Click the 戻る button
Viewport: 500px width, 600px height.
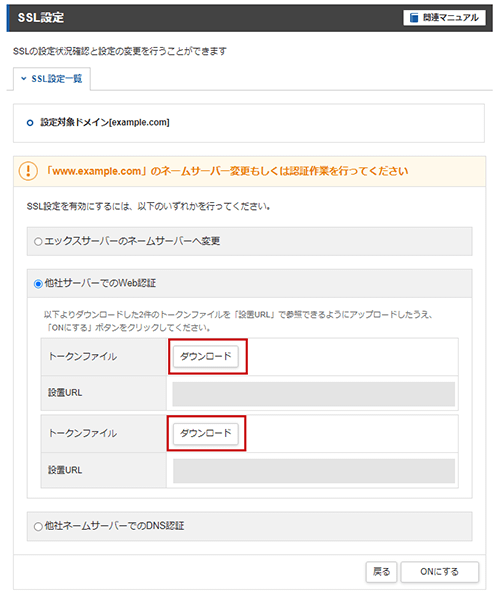point(381,572)
